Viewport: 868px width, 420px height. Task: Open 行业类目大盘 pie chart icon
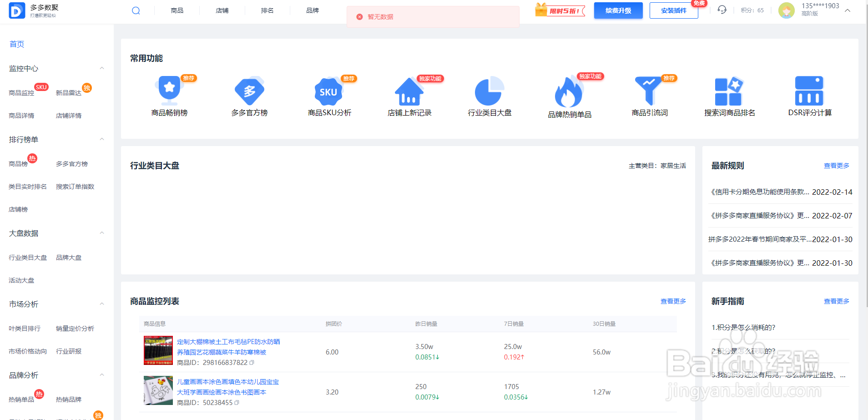[x=490, y=91]
